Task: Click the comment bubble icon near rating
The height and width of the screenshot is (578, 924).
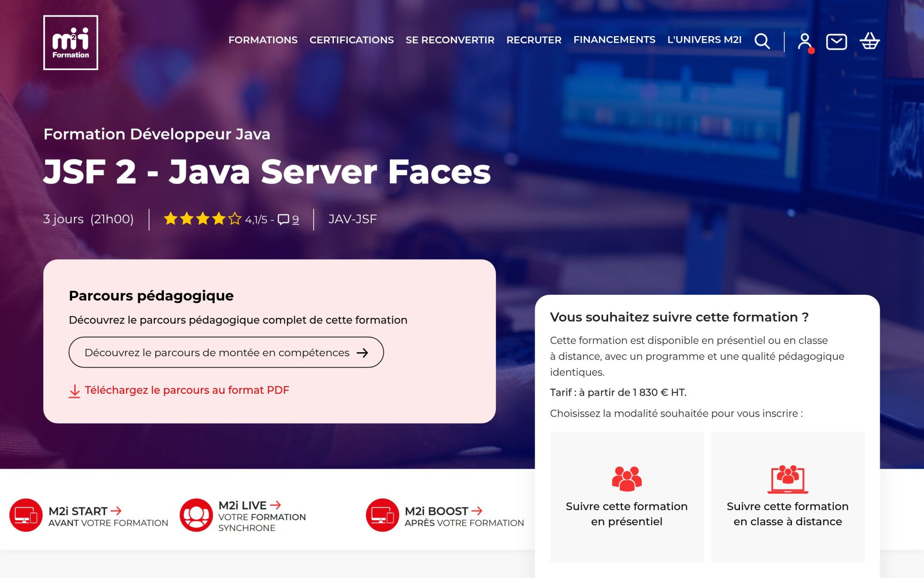Action: point(283,219)
